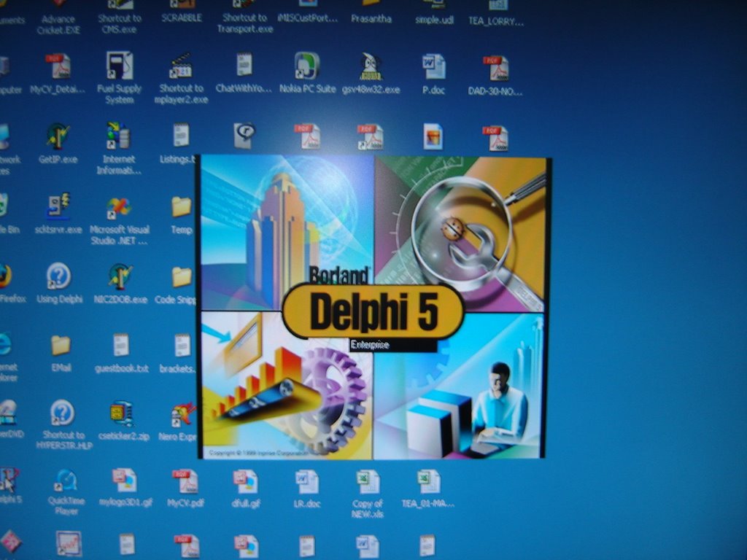The height and width of the screenshot is (560, 747).
Task: Click the iMISCustPort... icon label
Action: tap(308, 18)
